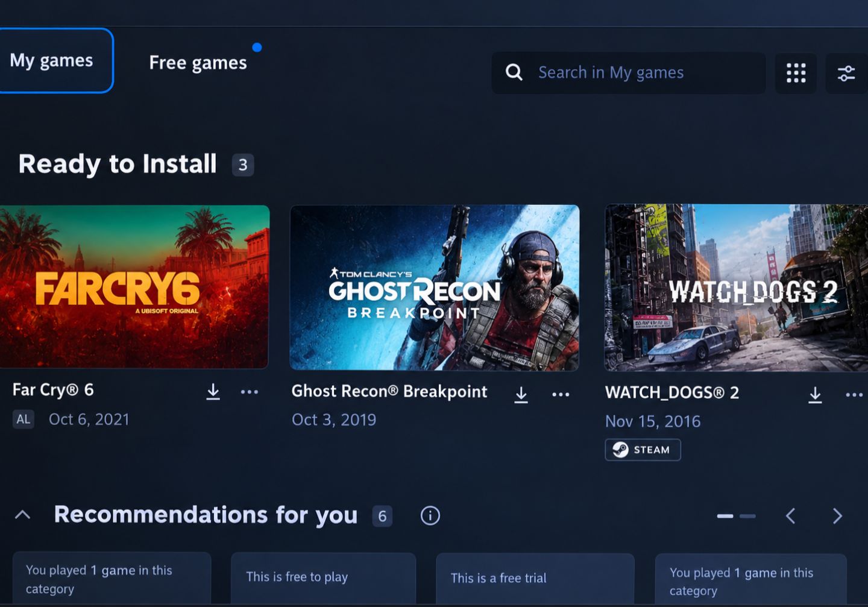Screen dimensions: 868x607
Task: Click the Recommendations count badge 6
Action: tap(382, 516)
